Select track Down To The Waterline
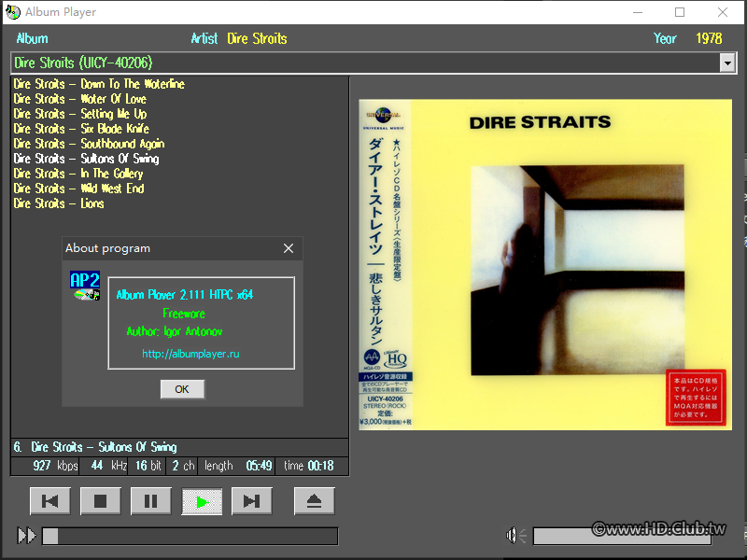Viewport: 747px width, 560px height. point(99,84)
